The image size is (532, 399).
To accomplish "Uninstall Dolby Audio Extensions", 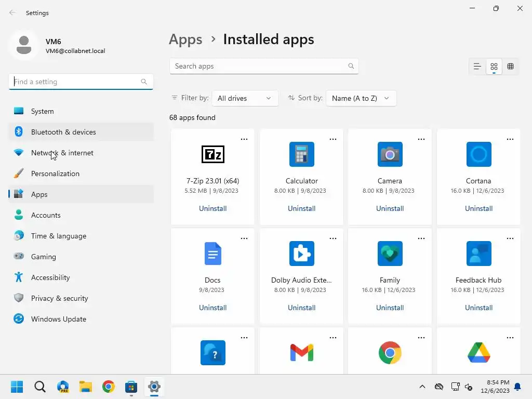I will [302, 308].
